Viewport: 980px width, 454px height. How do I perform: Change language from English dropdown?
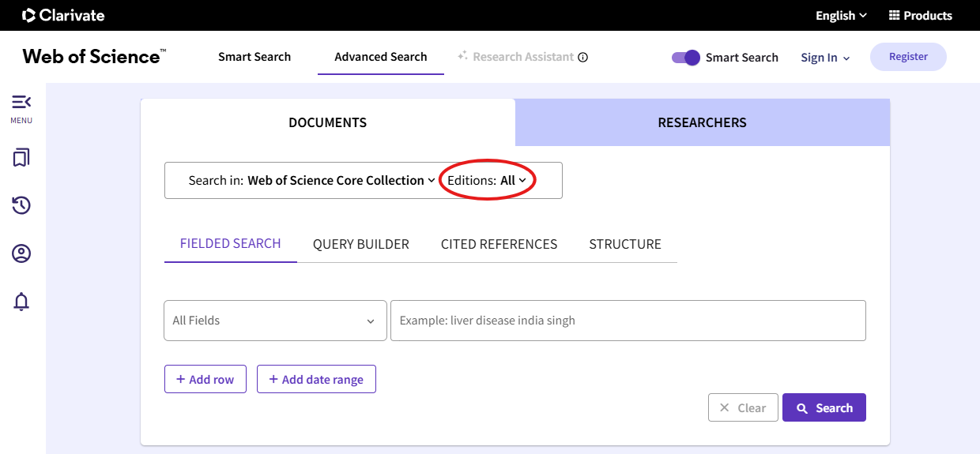[841, 16]
